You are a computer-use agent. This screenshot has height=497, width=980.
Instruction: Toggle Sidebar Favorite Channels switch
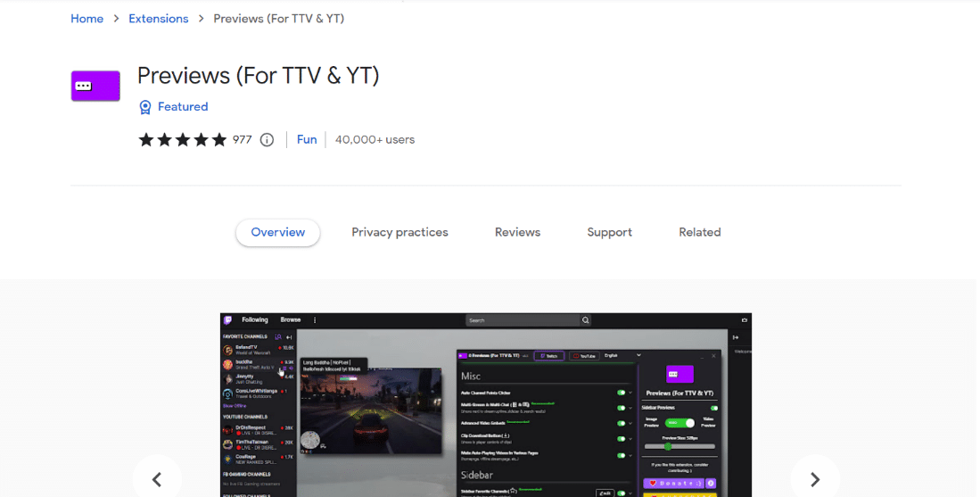(x=622, y=493)
